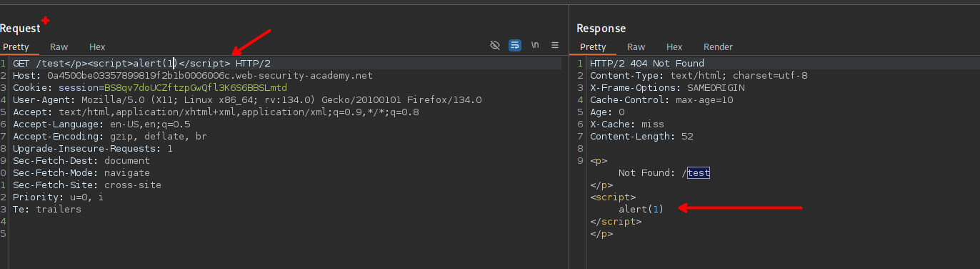Image resolution: width=980 pixels, height=269 pixels.
Task: Click the Response panel title
Action: [x=601, y=29]
